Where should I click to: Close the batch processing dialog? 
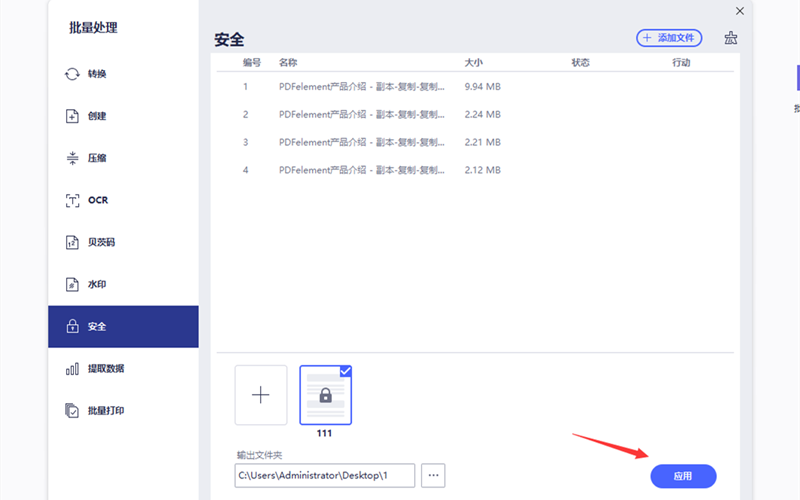(740, 11)
